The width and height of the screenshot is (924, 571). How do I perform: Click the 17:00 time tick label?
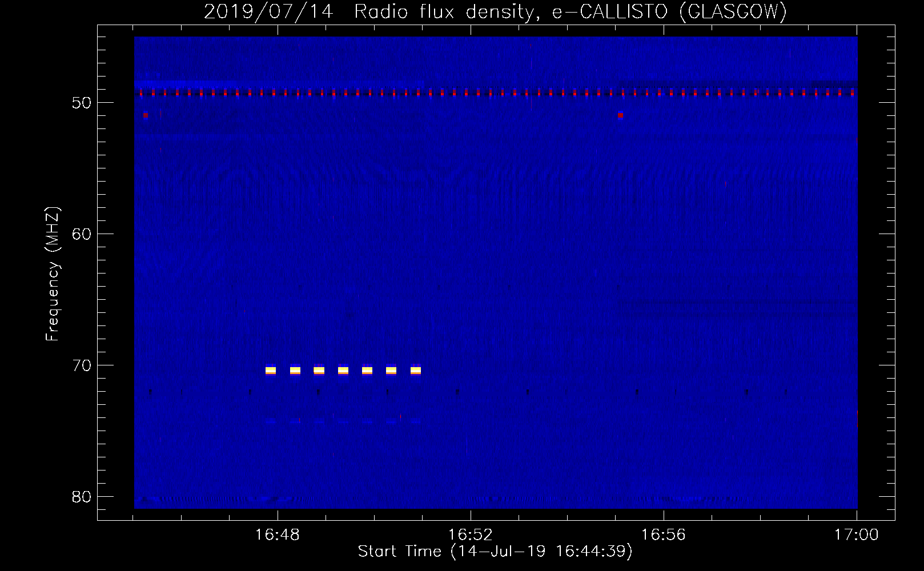856,535
